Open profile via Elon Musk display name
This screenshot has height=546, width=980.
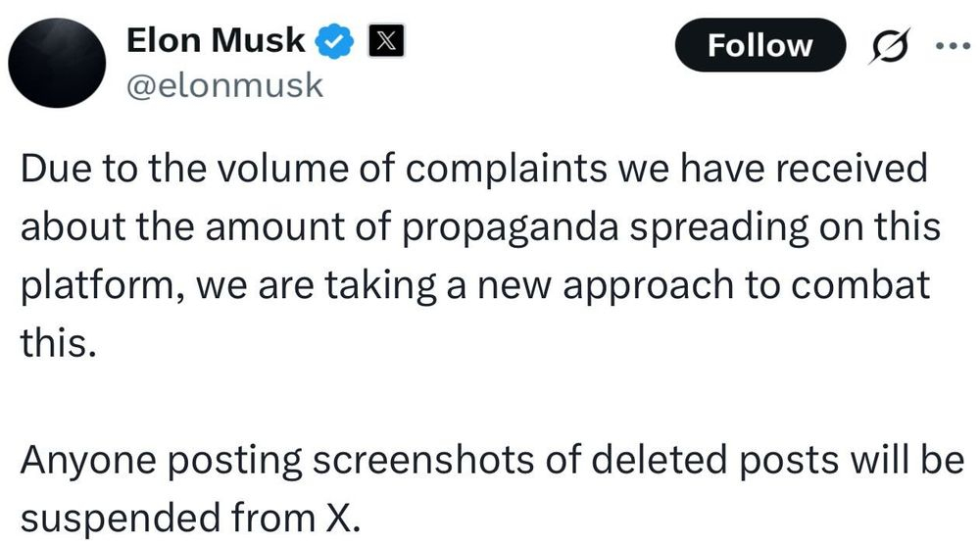tap(216, 40)
